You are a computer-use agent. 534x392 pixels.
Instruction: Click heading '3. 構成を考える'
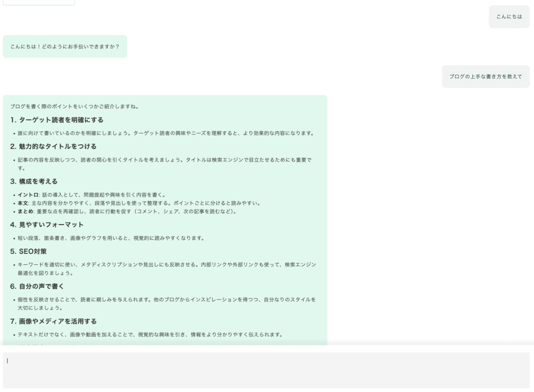[x=34, y=181]
